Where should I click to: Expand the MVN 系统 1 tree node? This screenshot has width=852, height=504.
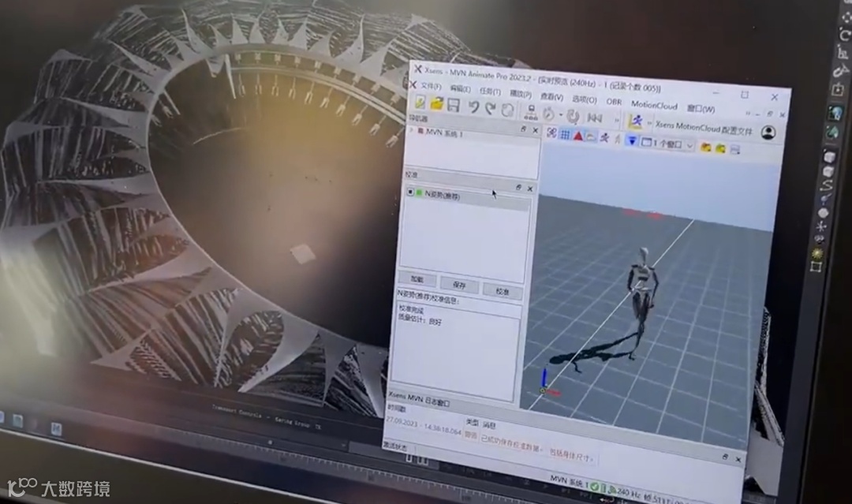(411, 130)
